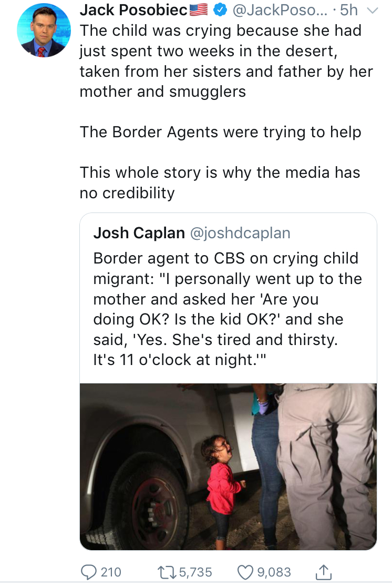
Task: Click the American flag emoji
Action: pos(198,9)
